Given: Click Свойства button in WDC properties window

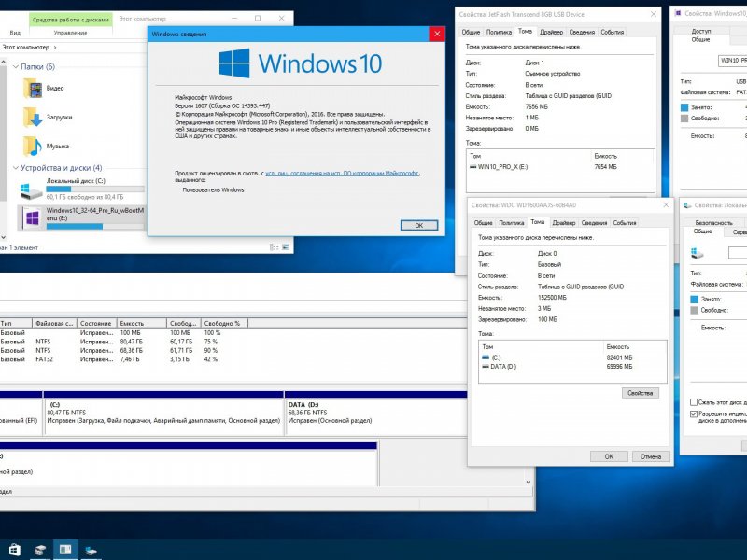Looking at the screenshot, I should coord(640,393).
